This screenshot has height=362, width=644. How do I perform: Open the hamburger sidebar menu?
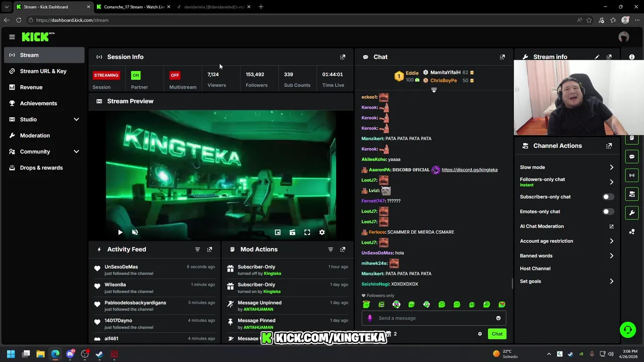point(12,37)
